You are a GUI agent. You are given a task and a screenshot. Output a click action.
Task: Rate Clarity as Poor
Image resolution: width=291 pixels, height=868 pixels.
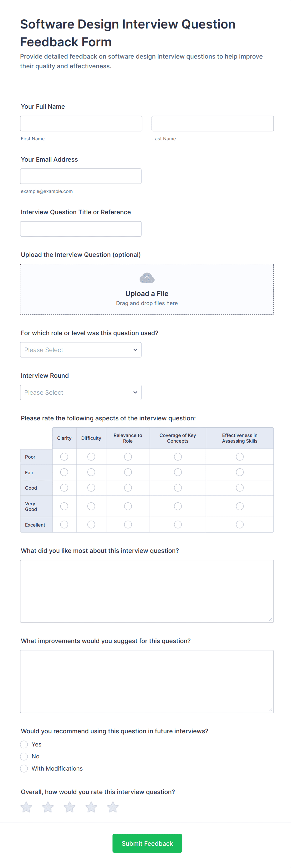pos(64,457)
